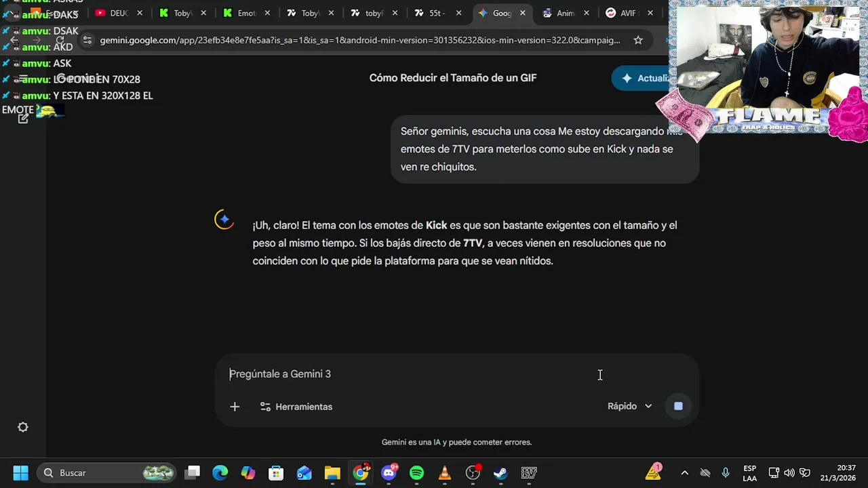Viewport: 868px width, 488px height.
Task: Open Spotify from the taskbar
Action: 417,472
